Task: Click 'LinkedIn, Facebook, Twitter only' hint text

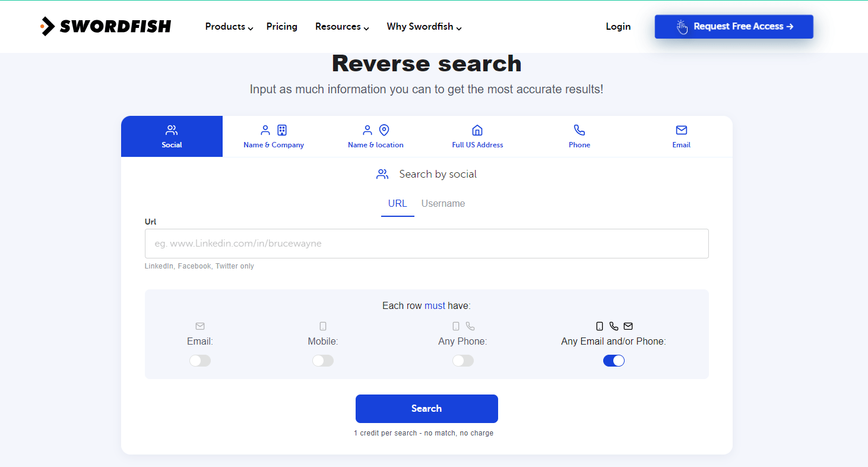Action: 199,266
